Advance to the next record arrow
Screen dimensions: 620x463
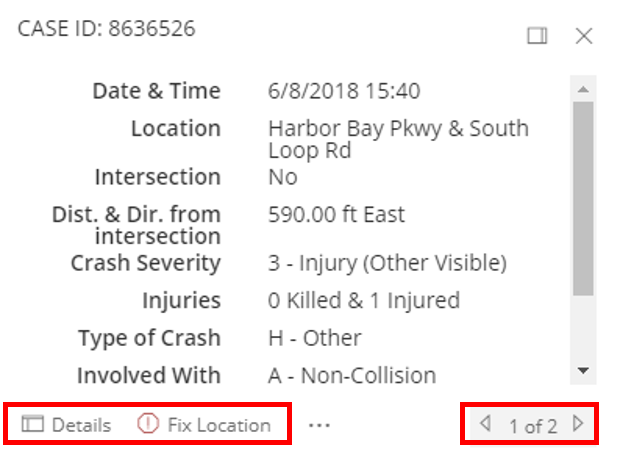(578, 423)
